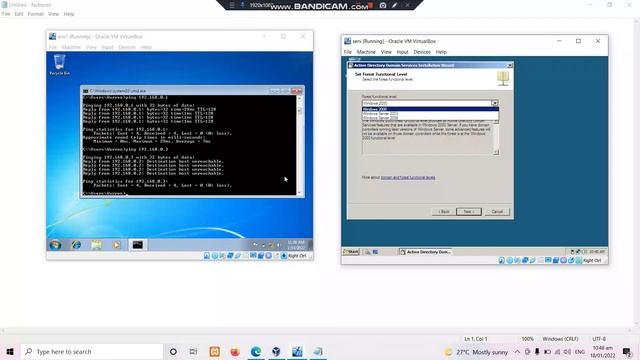Screen dimensions: 640x360
Task: Open Devices menu in serv VirtualBox window
Action: pyautogui.click(x=422, y=52)
